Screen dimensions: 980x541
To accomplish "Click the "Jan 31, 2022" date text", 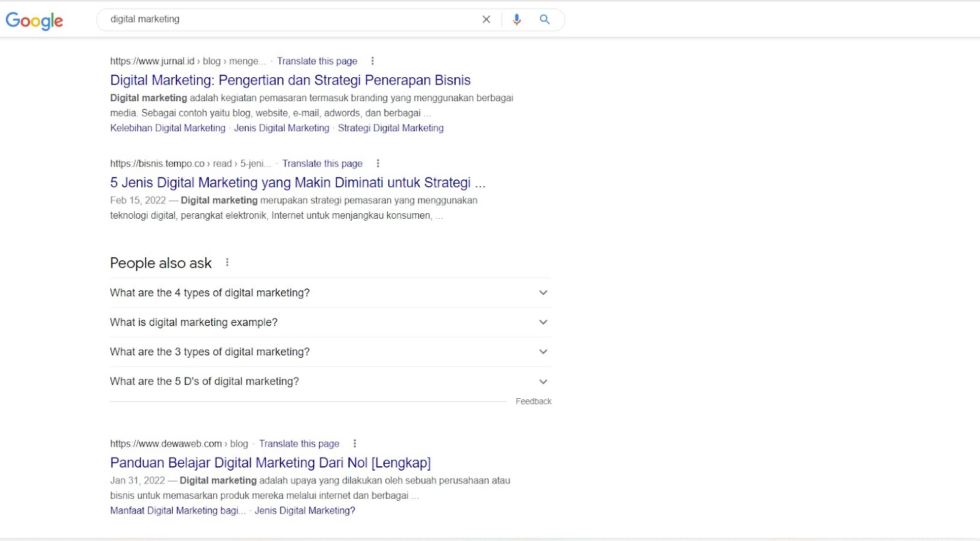I will click(x=138, y=480).
